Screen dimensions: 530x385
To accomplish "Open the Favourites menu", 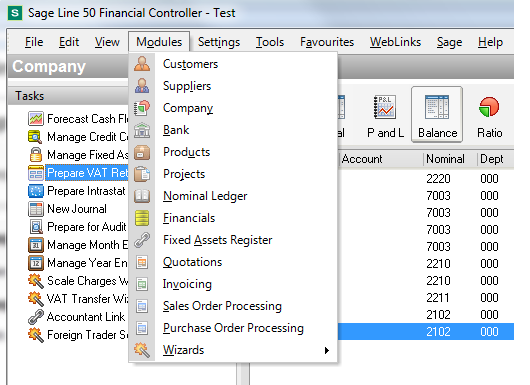I will coord(327,42).
